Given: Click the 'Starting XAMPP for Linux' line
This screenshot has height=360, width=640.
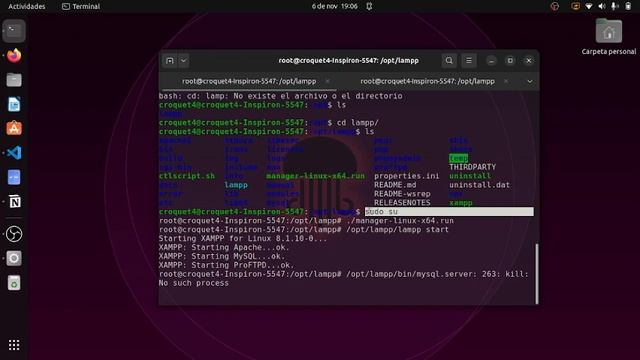Looking at the screenshot, I should [242, 238].
